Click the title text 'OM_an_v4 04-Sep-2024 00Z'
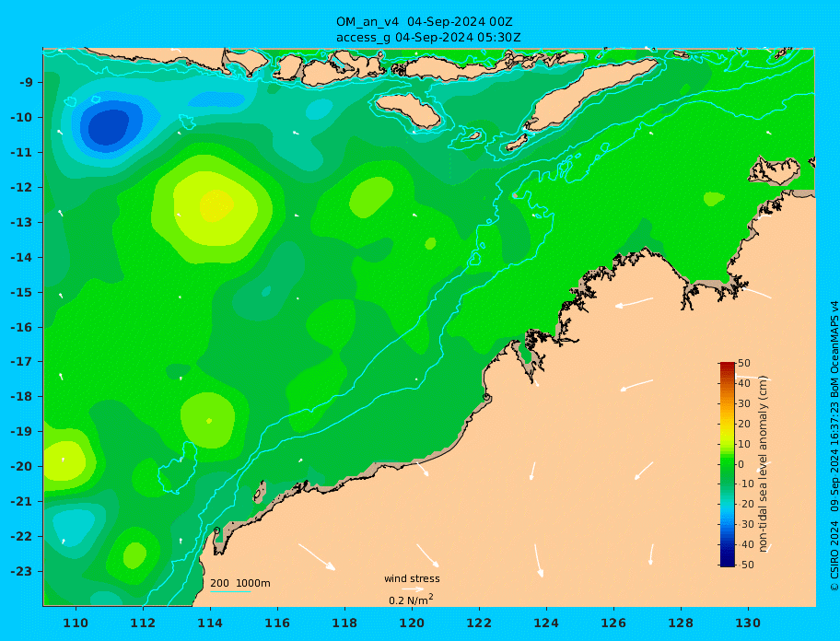The height and width of the screenshot is (641, 840). point(425,22)
